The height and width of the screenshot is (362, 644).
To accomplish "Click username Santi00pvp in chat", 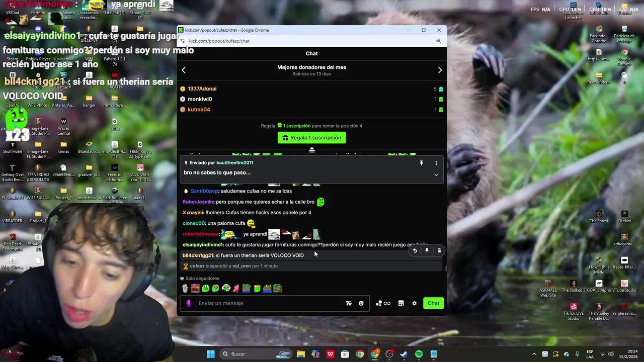I will (x=205, y=191).
